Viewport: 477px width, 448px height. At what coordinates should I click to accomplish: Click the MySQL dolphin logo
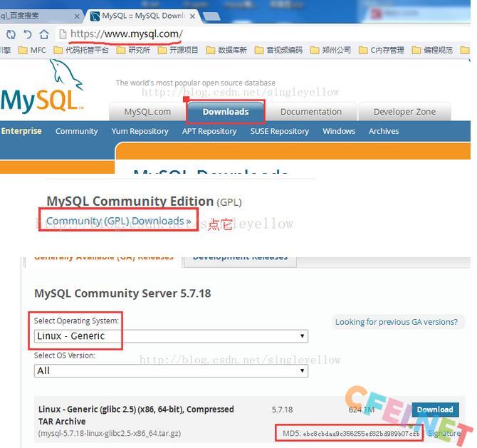(x=43, y=87)
